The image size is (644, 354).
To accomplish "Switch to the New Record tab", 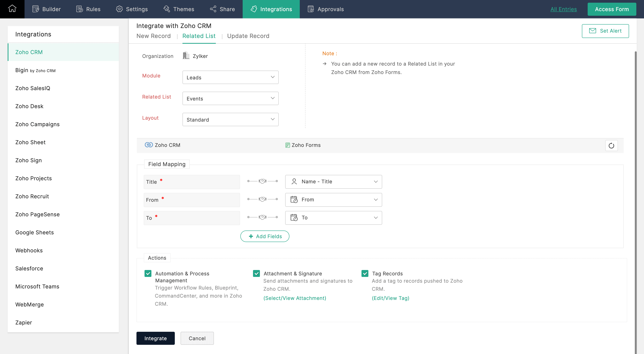I will point(154,36).
